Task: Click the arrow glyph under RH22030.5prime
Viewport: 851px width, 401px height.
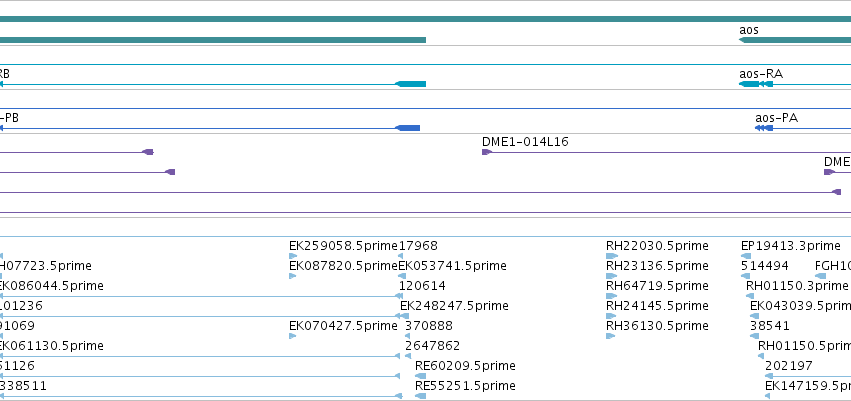Action: [x=612, y=256]
